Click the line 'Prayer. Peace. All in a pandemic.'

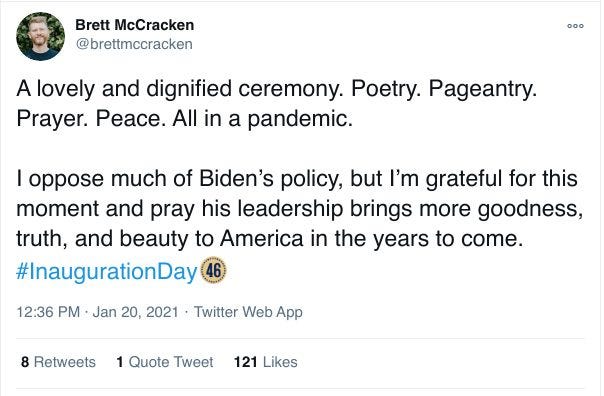coord(185,119)
